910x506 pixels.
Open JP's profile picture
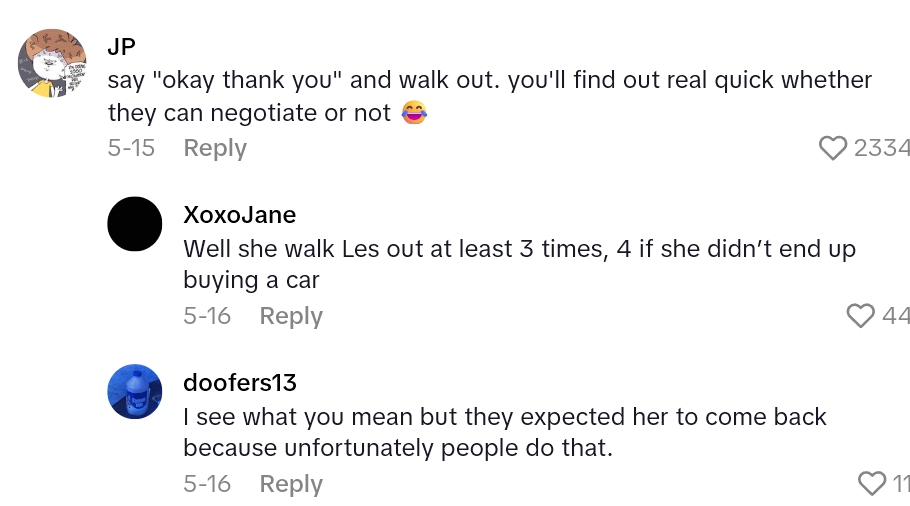click(x=52, y=63)
